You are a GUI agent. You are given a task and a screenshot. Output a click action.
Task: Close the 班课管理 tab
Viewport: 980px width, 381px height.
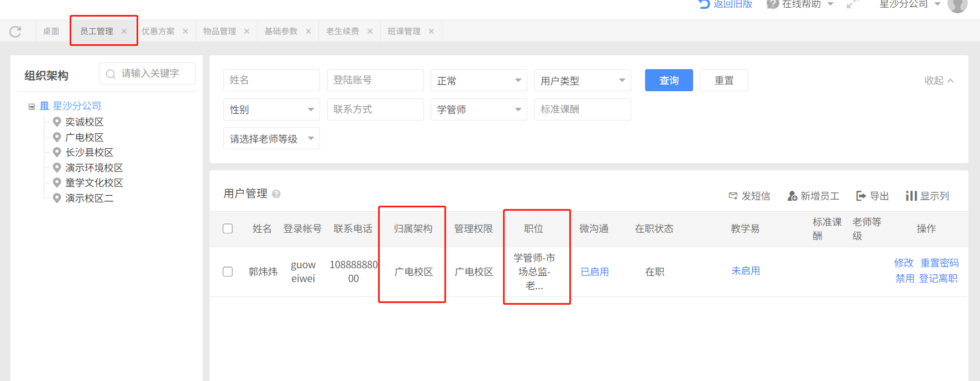point(432,32)
